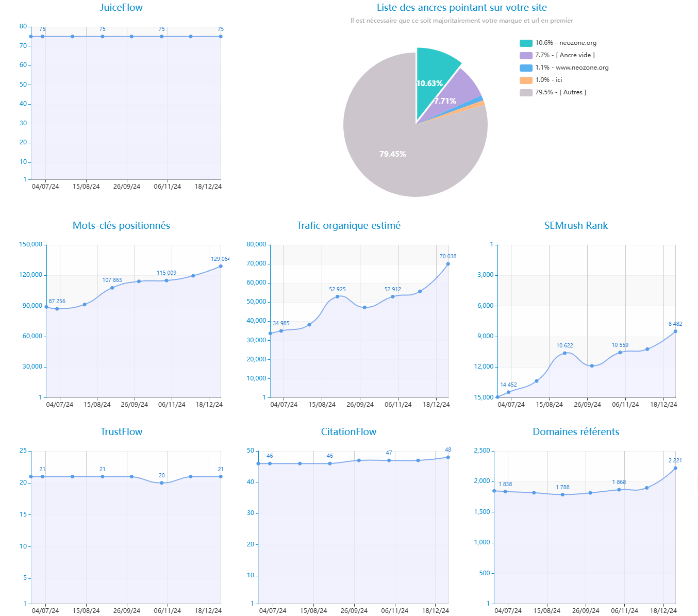Screen dimensions: 698x616
Task: Select the TrustFlow dip point valued 20
Action: click(162, 483)
